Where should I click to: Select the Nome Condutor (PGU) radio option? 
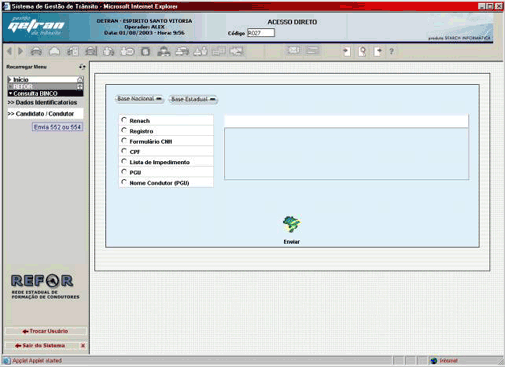tap(124, 182)
